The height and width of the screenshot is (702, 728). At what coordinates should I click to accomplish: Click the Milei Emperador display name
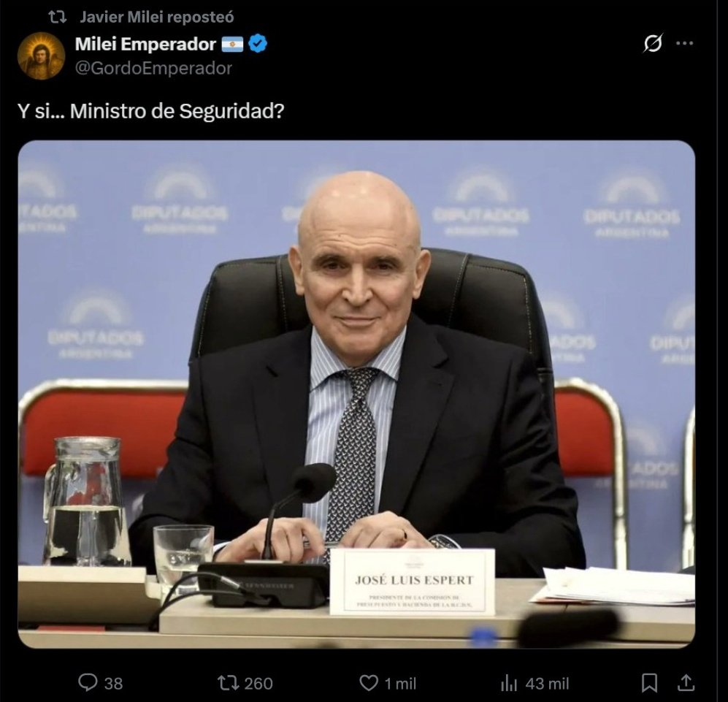click(x=145, y=44)
